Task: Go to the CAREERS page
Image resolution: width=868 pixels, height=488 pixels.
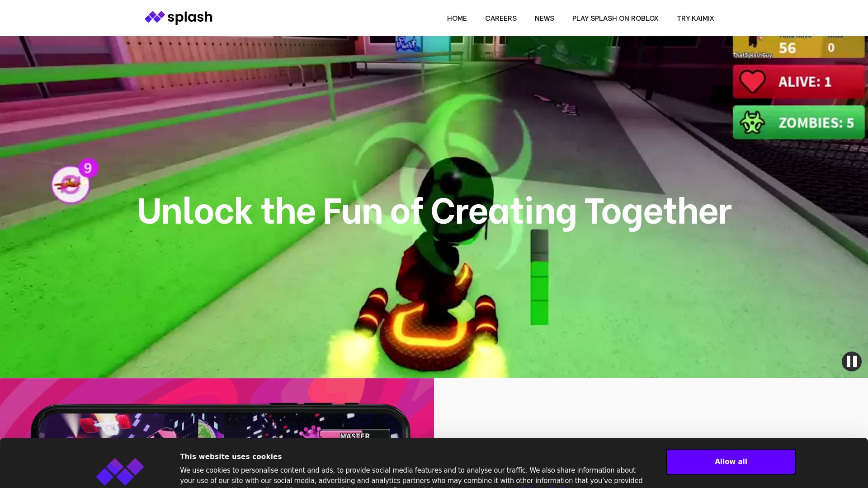Action: click(x=500, y=19)
